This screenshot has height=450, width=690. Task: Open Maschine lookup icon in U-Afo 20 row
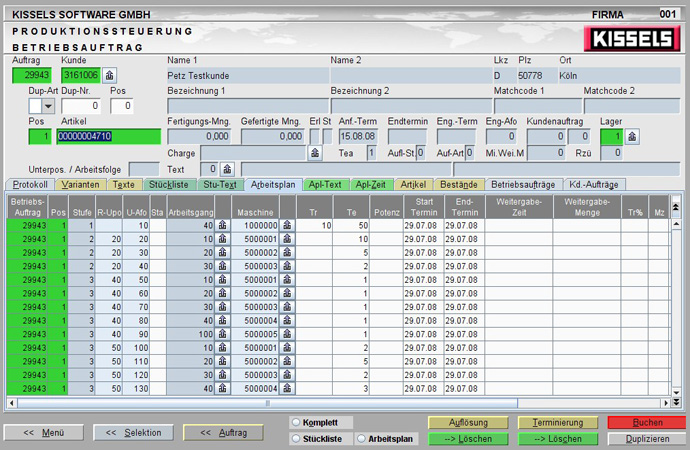(x=287, y=239)
